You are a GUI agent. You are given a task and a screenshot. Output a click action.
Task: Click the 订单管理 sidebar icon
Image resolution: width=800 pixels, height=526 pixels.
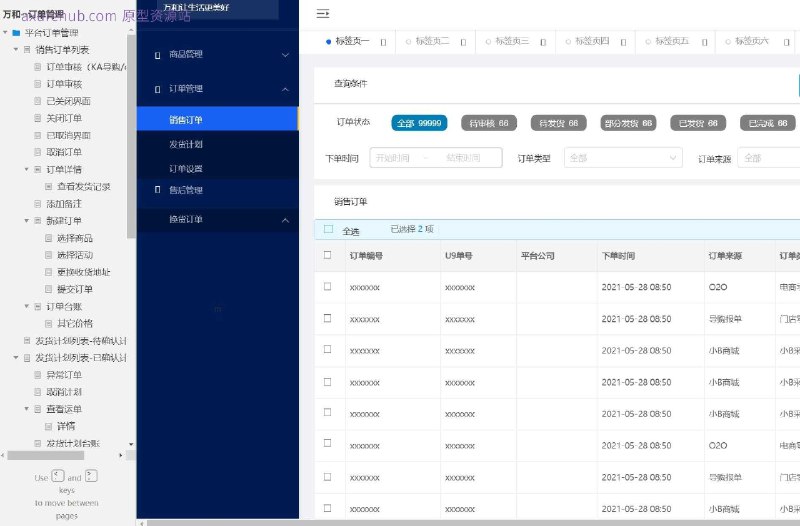pyautogui.click(x=157, y=89)
